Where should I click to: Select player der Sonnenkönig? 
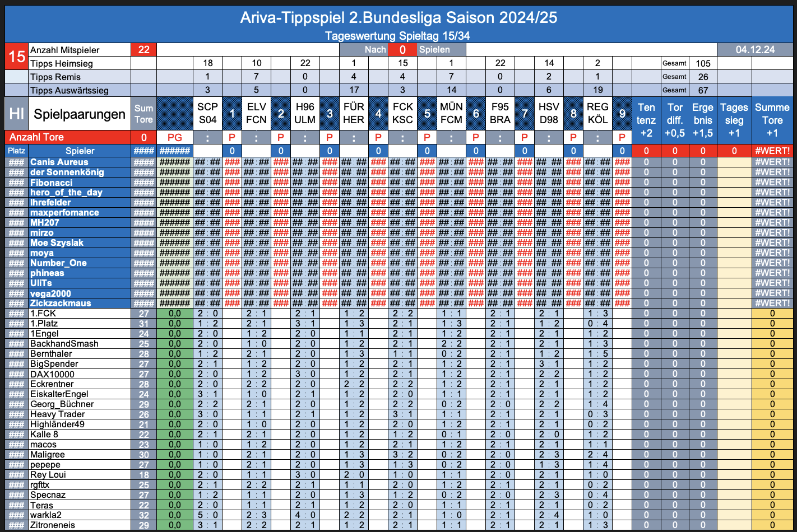[67, 172]
